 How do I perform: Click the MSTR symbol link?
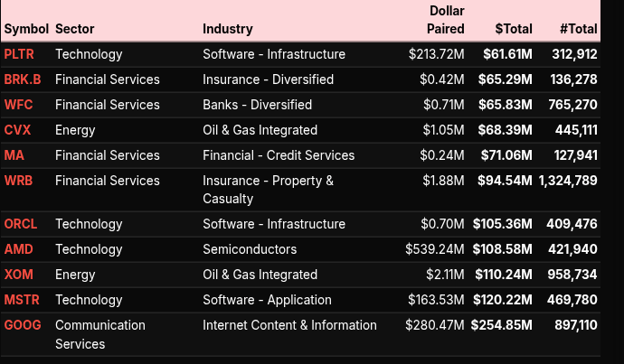(22, 300)
